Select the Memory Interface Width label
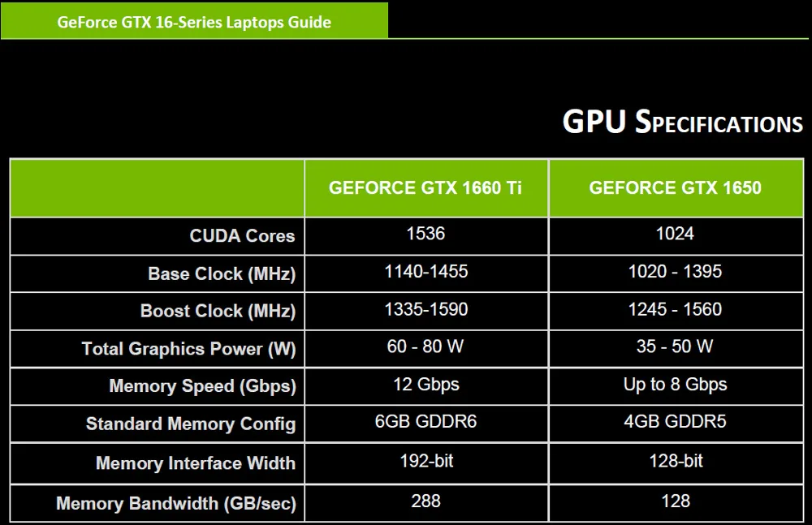Image resolution: width=812 pixels, height=525 pixels. 195,463
